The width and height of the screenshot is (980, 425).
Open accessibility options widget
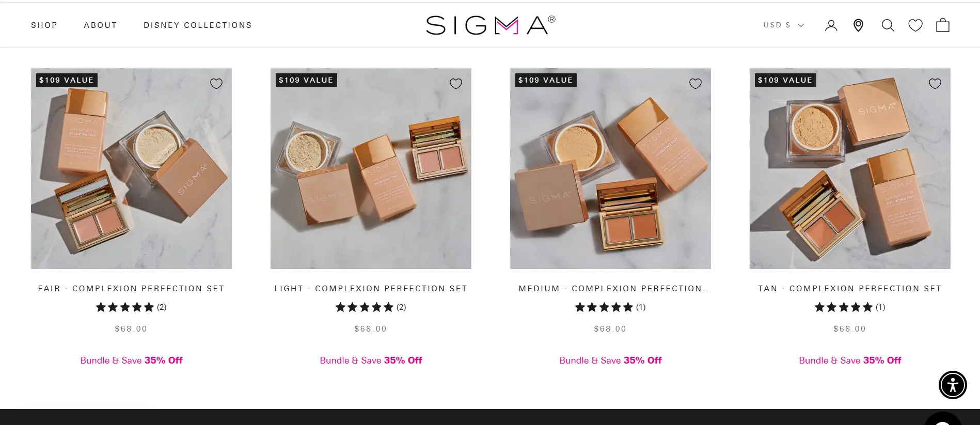click(953, 385)
